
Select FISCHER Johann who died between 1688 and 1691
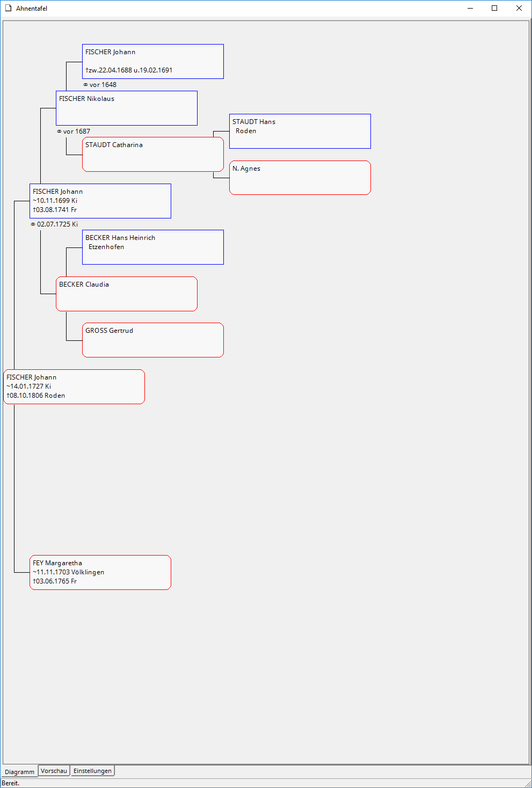pos(152,61)
